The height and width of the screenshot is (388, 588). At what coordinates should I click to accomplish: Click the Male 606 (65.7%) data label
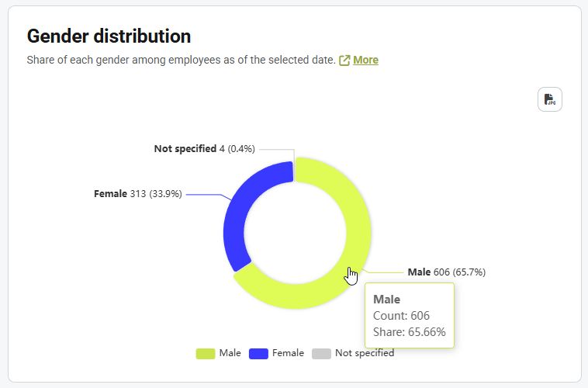click(446, 272)
